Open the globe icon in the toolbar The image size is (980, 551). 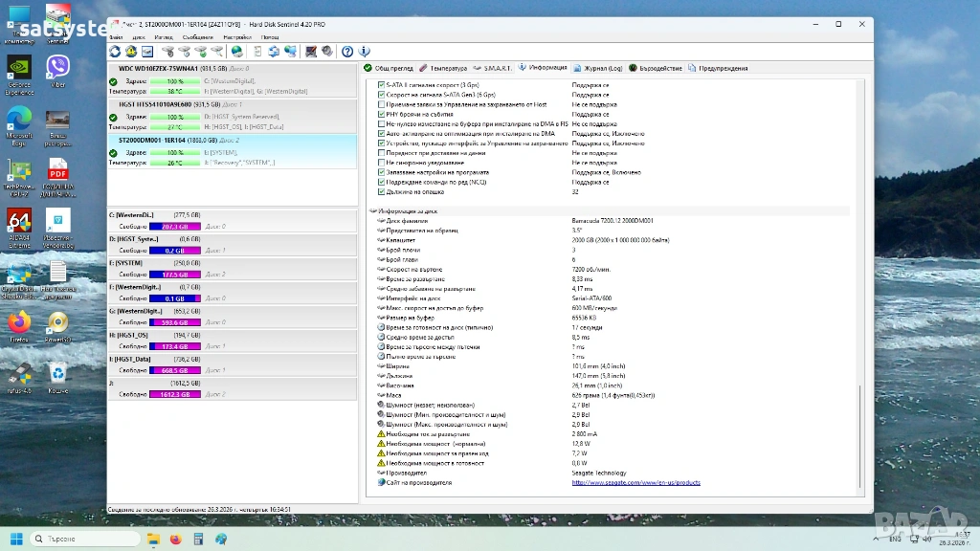tap(237, 52)
